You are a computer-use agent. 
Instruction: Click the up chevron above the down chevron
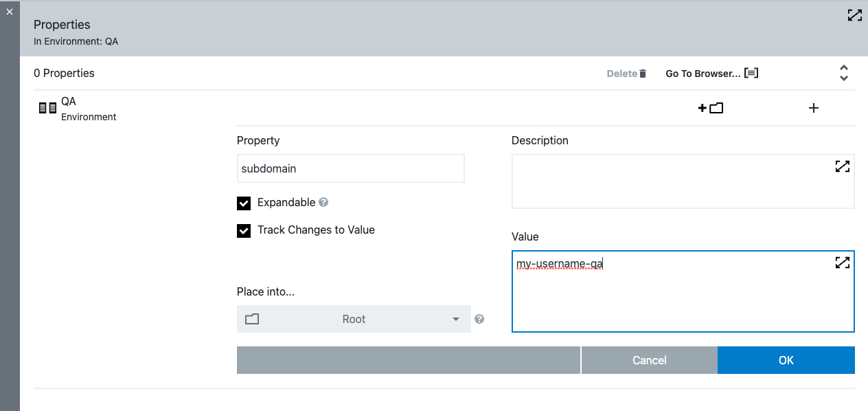coord(843,68)
